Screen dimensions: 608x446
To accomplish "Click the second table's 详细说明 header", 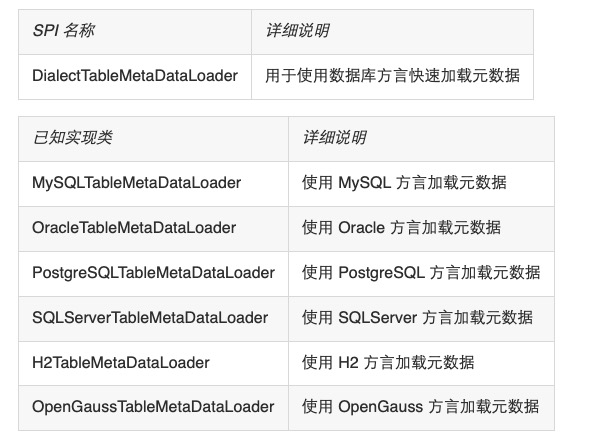I will pyautogui.click(x=334, y=138).
